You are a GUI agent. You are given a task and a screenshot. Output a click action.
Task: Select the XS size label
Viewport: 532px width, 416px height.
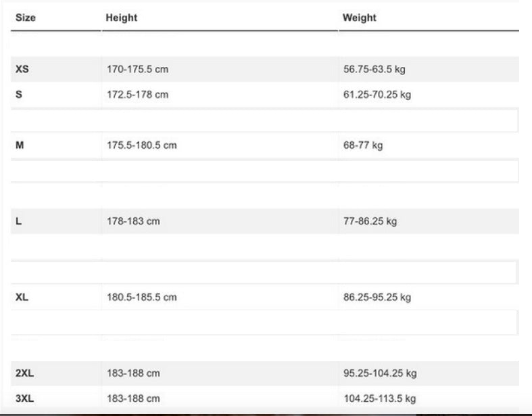pyautogui.click(x=22, y=70)
